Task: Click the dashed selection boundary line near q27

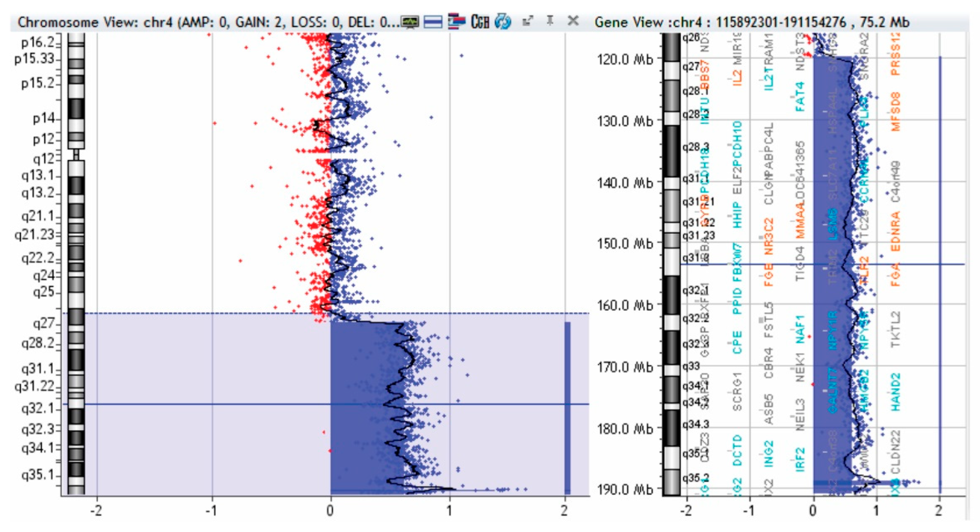Action: tap(326, 313)
